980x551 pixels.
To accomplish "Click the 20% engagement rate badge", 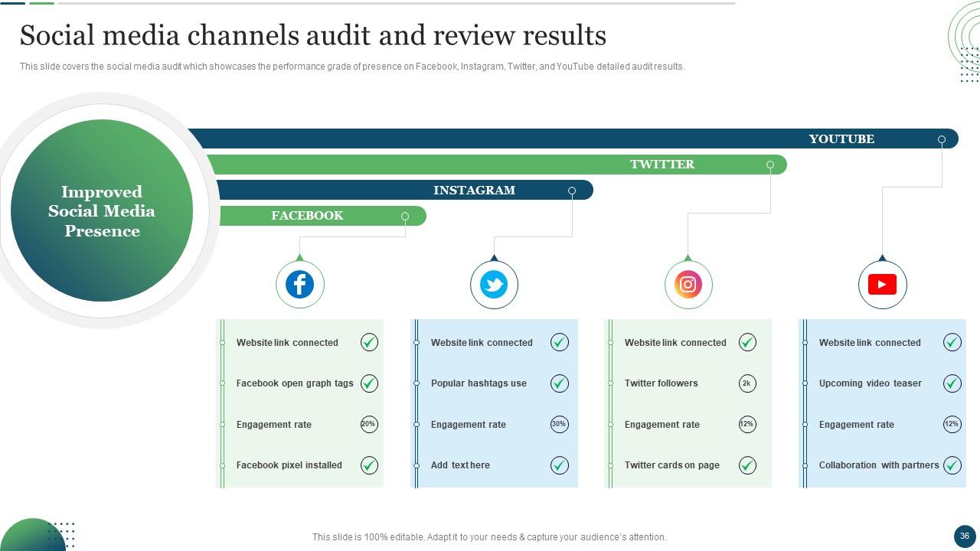I will point(369,424).
